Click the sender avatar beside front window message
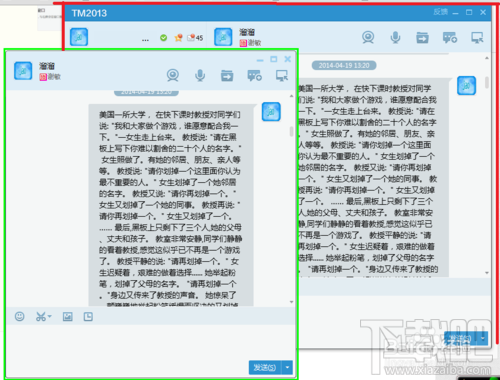The width and height of the screenshot is (500, 380). [271, 111]
